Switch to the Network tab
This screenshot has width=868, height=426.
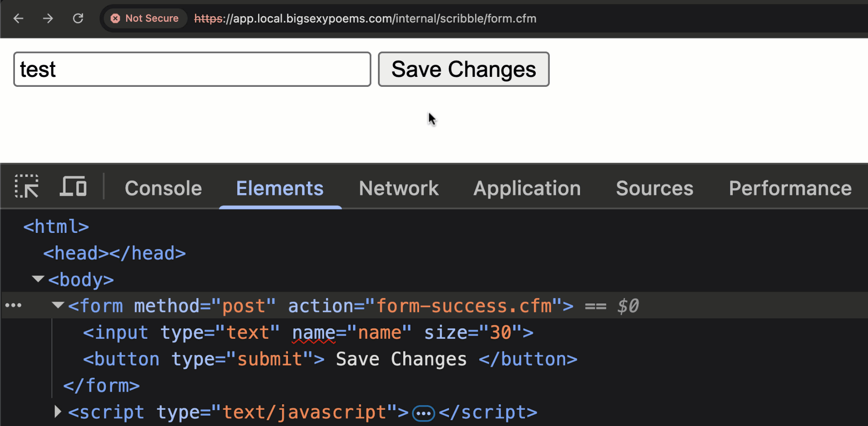[398, 188]
